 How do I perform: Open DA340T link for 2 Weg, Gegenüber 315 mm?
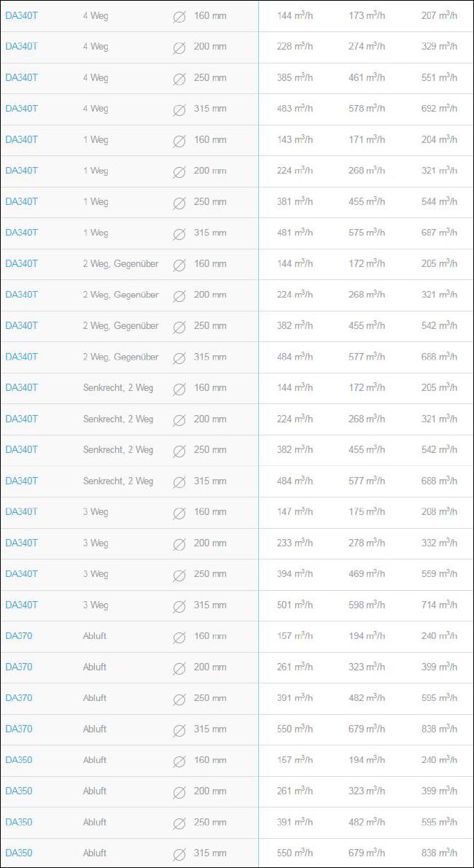pos(22,357)
